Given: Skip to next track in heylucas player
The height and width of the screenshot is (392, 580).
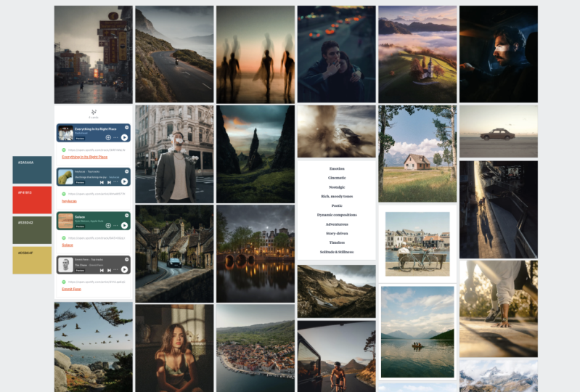Looking at the screenshot, I should point(109,182).
